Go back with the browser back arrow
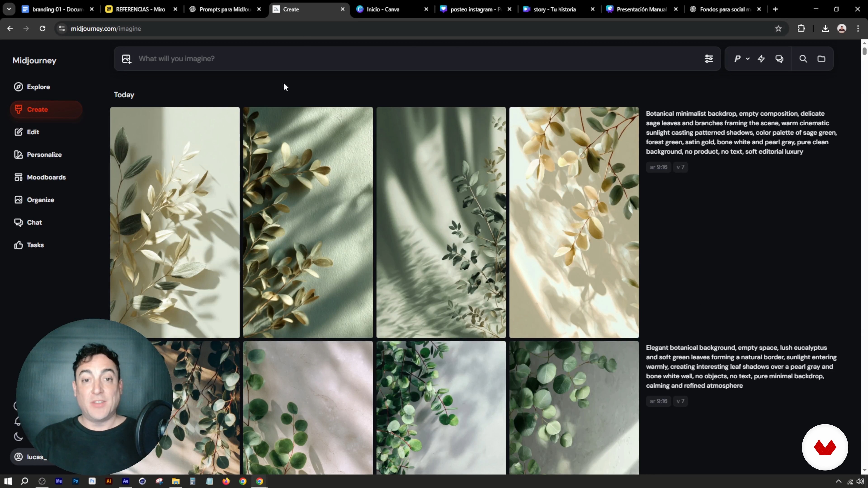Viewport: 868px width, 488px height. click(10, 29)
